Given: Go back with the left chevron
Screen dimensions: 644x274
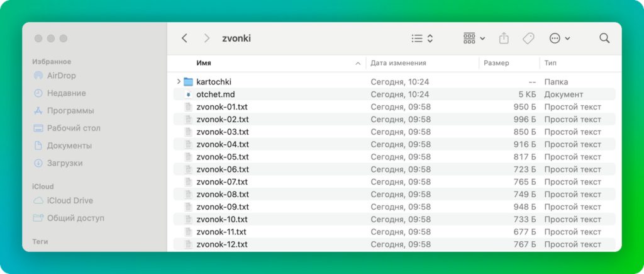Looking at the screenshot, I should click(x=184, y=38).
